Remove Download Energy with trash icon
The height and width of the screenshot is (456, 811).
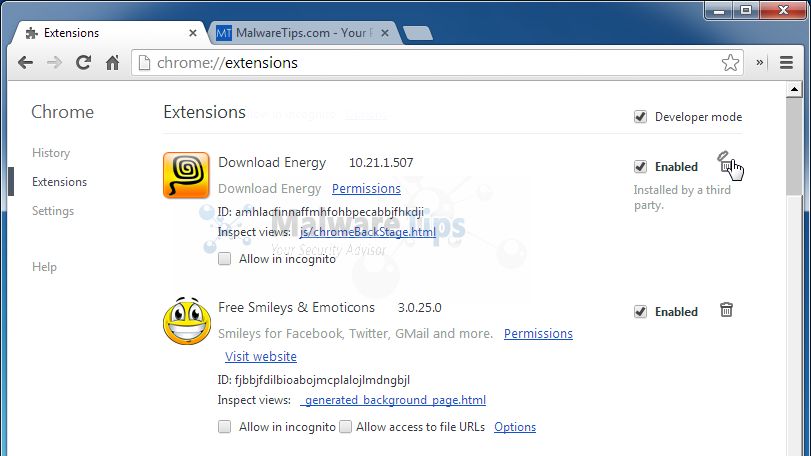click(726, 162)
